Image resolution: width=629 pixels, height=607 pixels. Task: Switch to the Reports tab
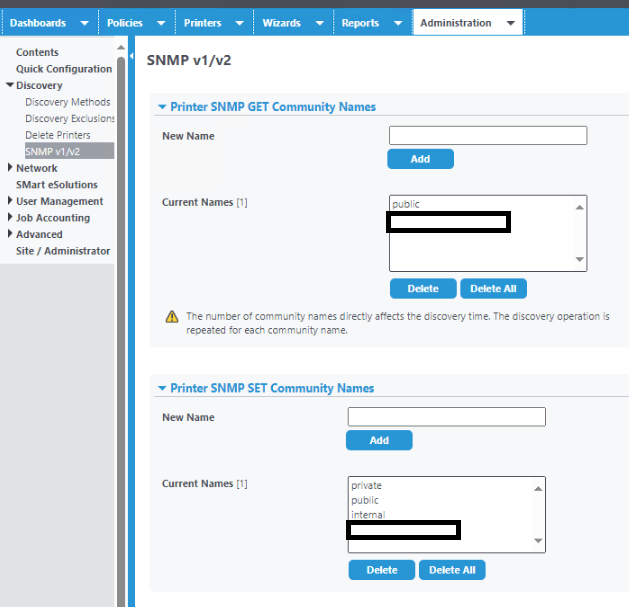(360, 23)
